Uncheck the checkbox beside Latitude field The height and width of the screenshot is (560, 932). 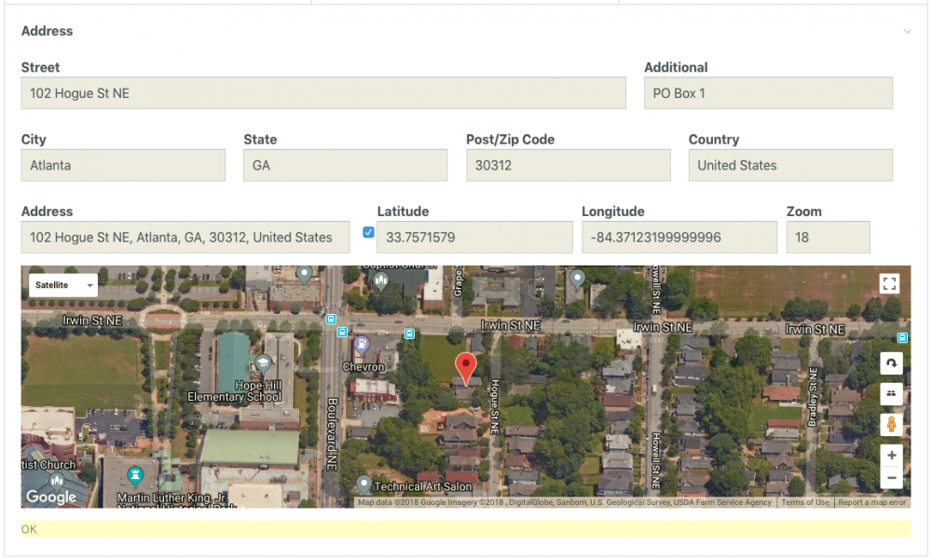368,232
